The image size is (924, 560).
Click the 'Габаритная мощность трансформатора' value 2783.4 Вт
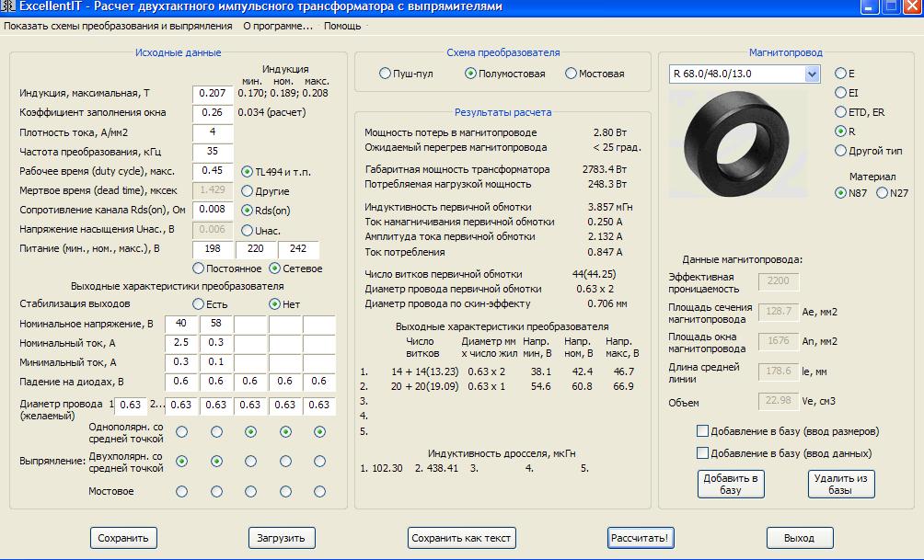pyautogui.click(x=605, y=169)
